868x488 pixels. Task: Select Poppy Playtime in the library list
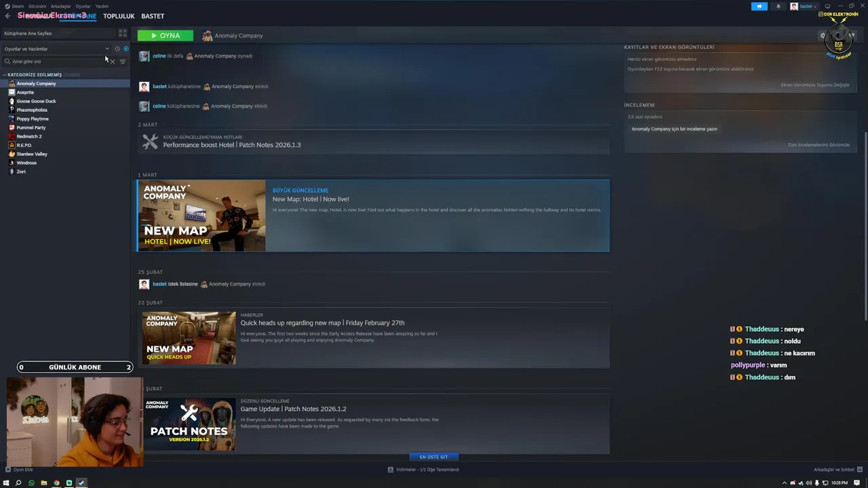click(x=65, y=119)
